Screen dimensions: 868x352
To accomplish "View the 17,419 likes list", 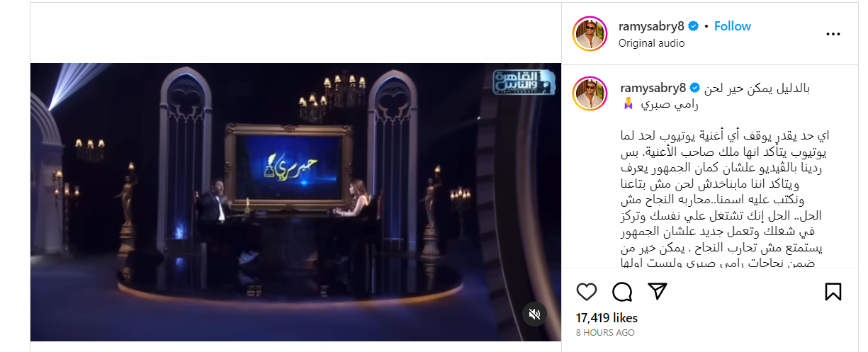I will coord(607,318).
